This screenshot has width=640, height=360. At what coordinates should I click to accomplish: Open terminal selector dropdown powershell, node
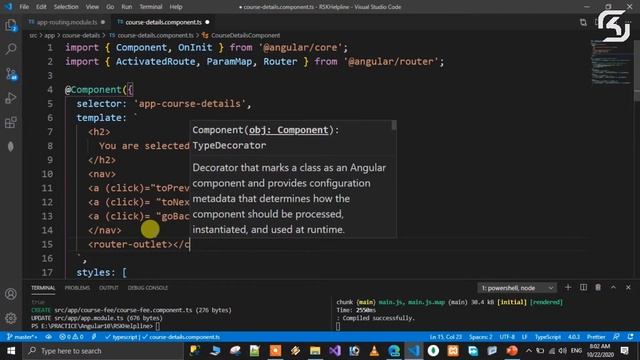tap(517, 288)
